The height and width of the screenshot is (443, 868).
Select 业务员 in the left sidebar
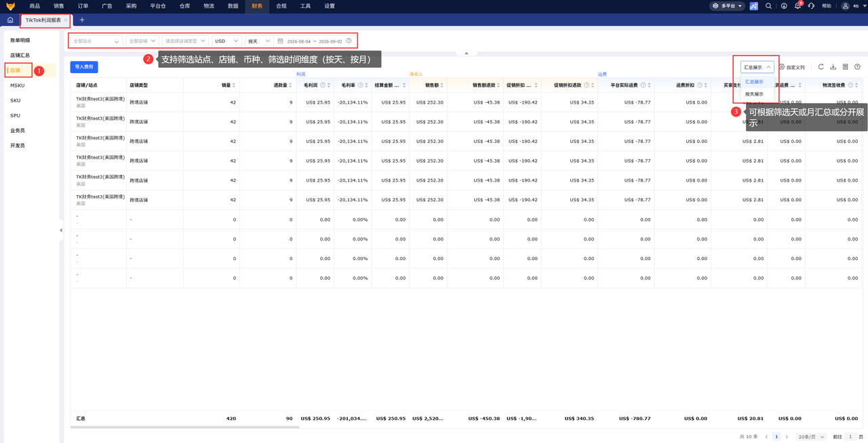click(17, 130)
